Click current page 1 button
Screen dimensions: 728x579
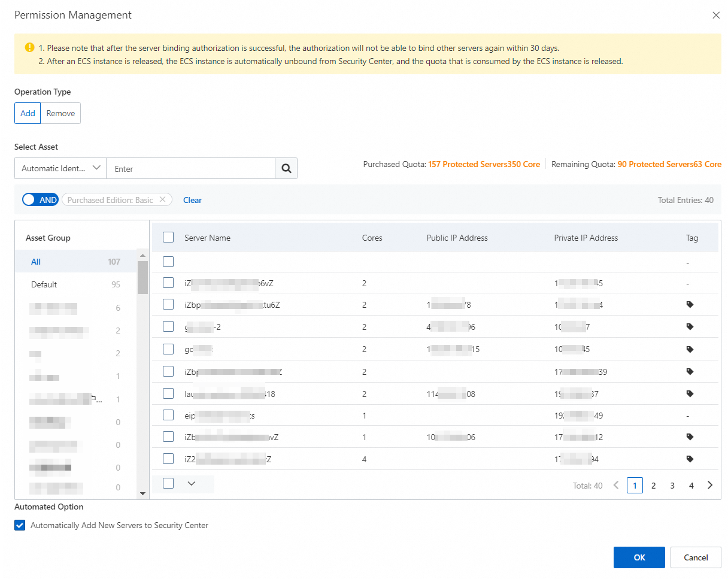[635, 486]
